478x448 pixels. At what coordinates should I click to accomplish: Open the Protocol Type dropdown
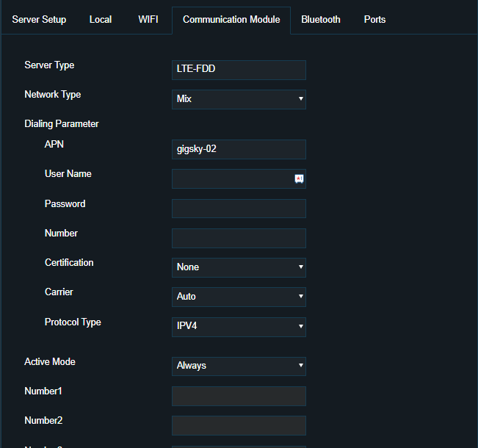[x=239, y=327]
